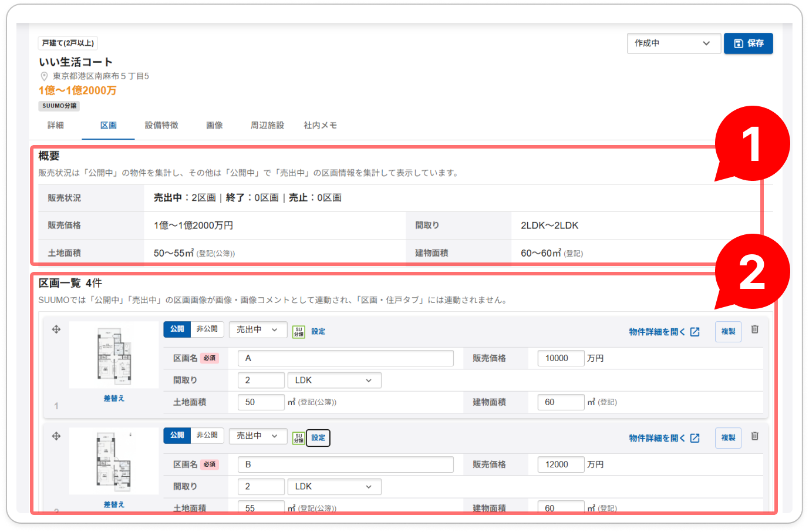Click the 間取り number field for lot A
The image size is (809, 532).
261,381
